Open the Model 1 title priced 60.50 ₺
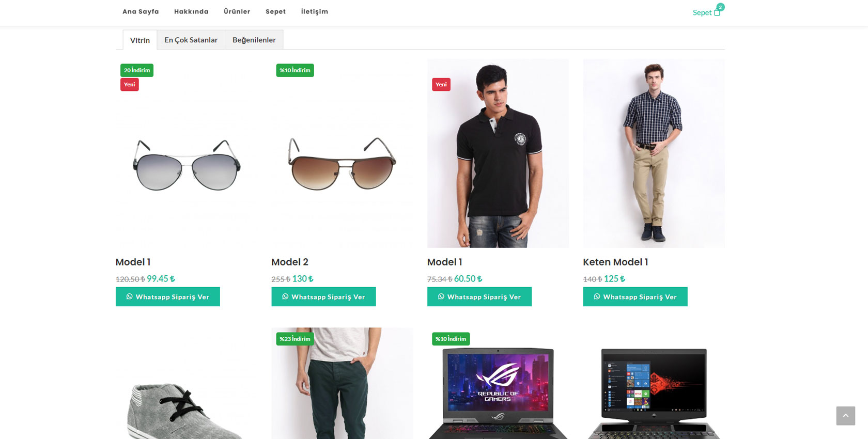 pos(444,262)
